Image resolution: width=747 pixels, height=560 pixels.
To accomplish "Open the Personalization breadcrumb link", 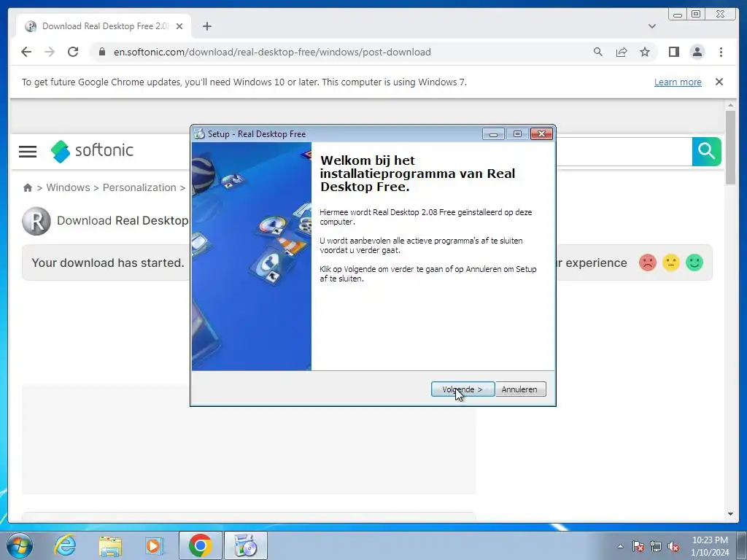I will point(139,187).
